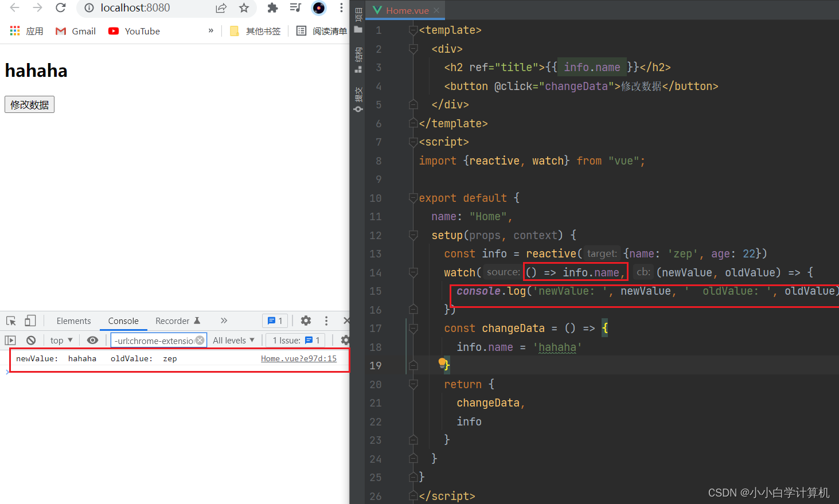Click the 'zep' string in reactive call
839x504 pixels.
point(682,253)
